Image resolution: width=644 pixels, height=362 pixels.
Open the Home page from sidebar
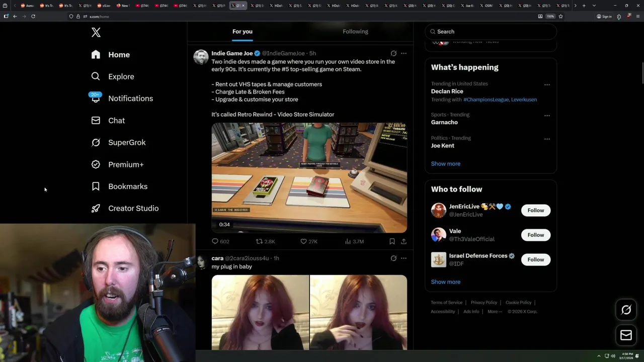[x=111, y=55]
